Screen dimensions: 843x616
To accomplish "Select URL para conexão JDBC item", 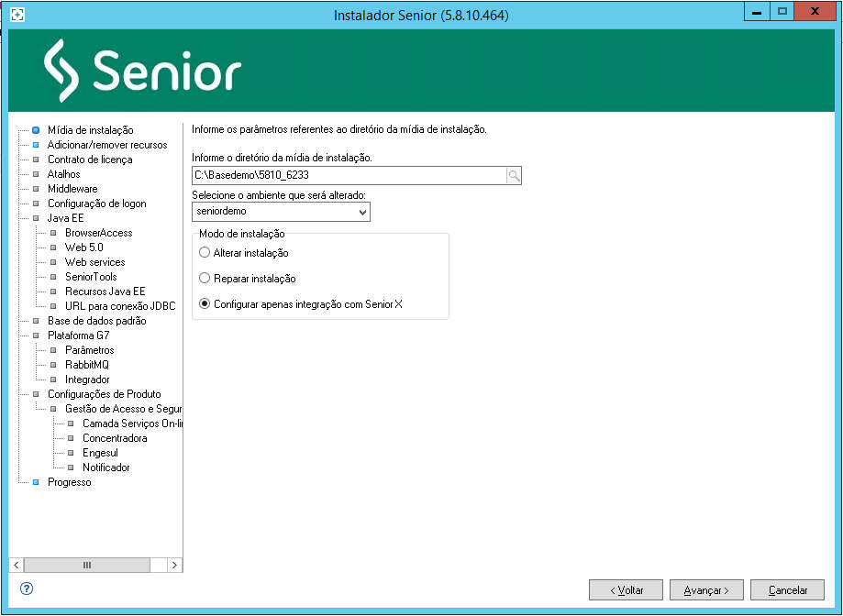I will pos(120,306).
